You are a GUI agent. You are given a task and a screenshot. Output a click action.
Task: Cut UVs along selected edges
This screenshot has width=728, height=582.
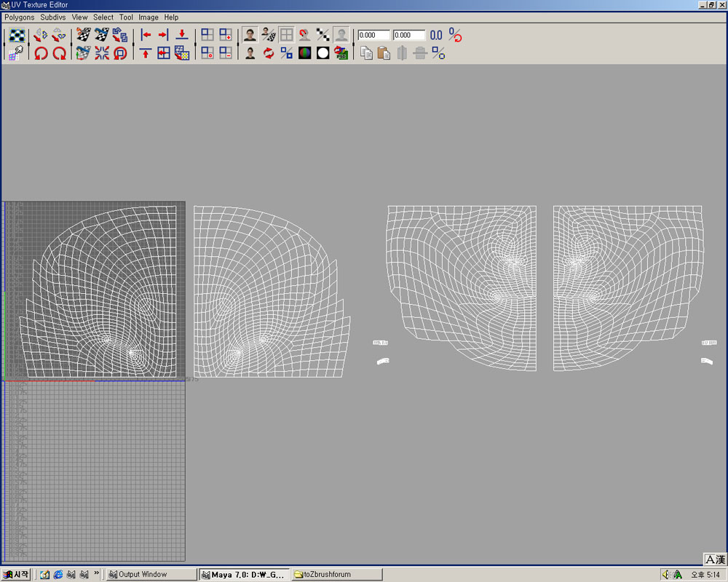coord(84,34)
